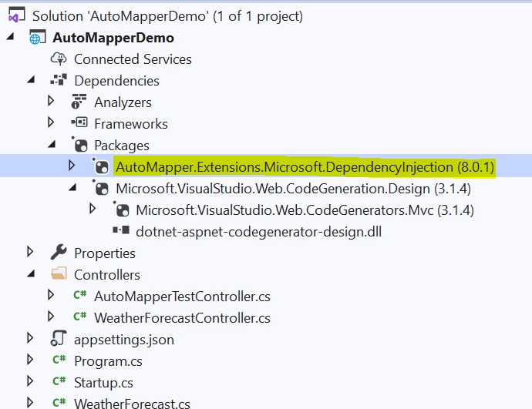Click the Analyzers icon
532x409 pixels.
coord(79,102)
